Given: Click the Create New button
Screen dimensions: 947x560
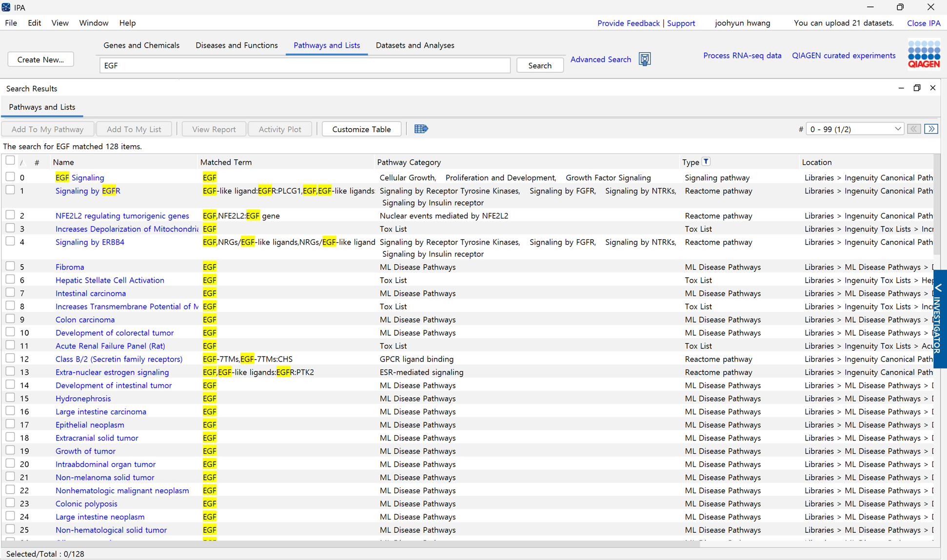Looking at the screenshot, I should tap(40, 59).
